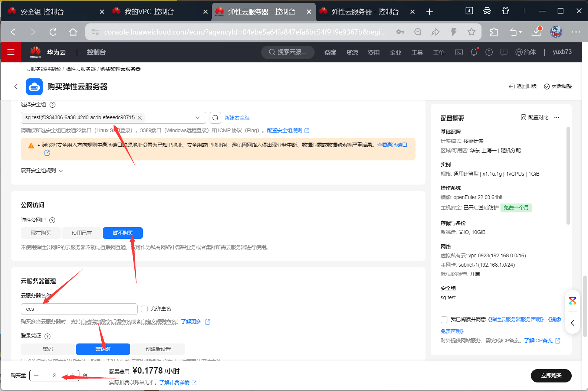Select the buy now EIP option

41,233
